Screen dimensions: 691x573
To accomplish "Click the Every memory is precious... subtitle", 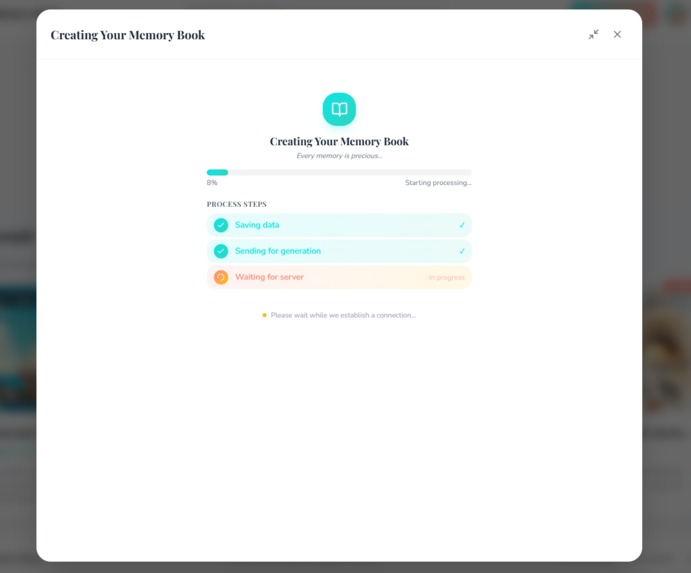I will pos(339,156).
